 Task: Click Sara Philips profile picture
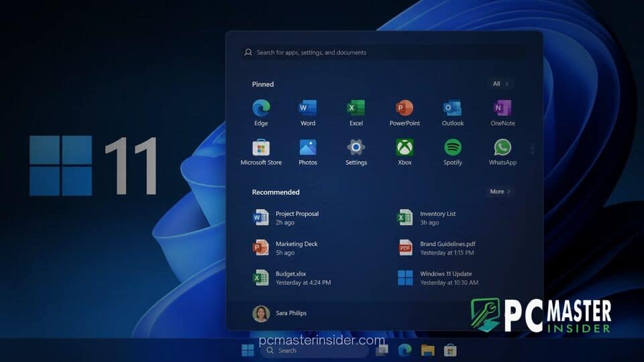pyautogui.click(x=261, y=314)
